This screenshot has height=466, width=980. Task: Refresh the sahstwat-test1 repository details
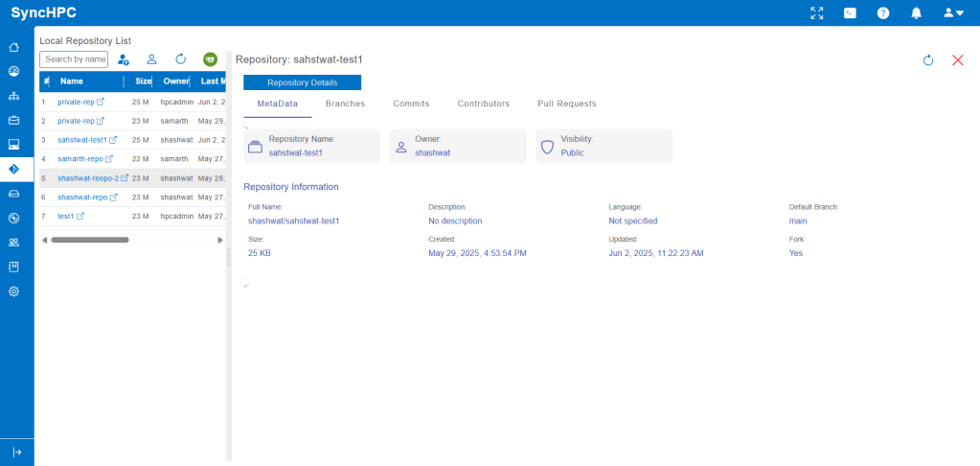(x=927, y=60)
